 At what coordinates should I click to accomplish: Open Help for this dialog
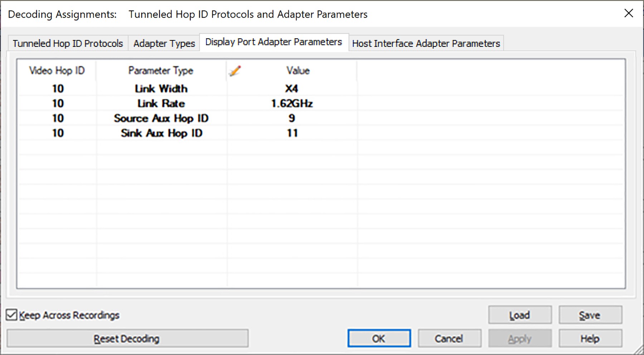point(590,338)
